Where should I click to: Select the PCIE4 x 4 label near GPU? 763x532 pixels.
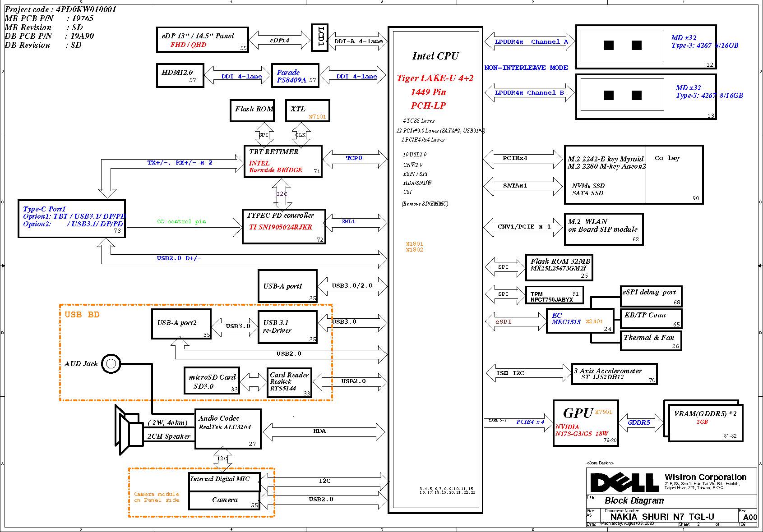click(x=530, y=422)
